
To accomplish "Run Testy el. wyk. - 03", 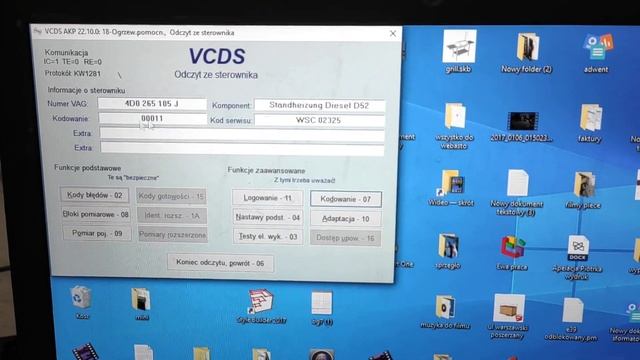I will (268, 236).
